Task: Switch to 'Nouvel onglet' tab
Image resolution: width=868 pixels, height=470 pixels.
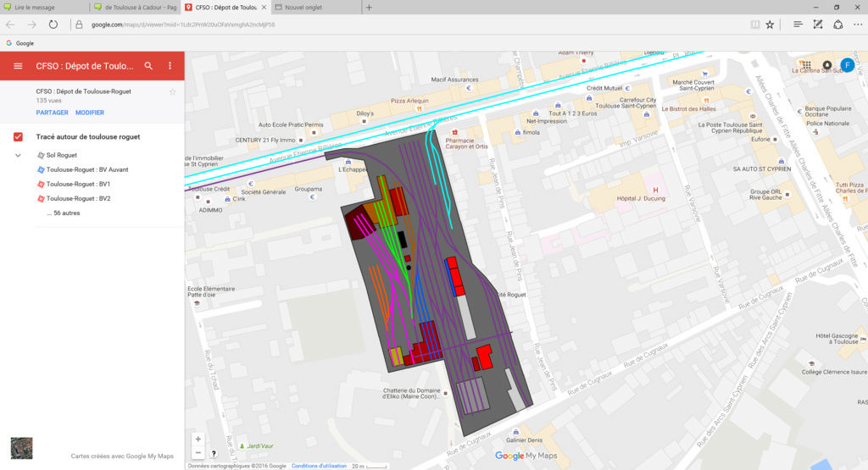Action: point(317,7)
